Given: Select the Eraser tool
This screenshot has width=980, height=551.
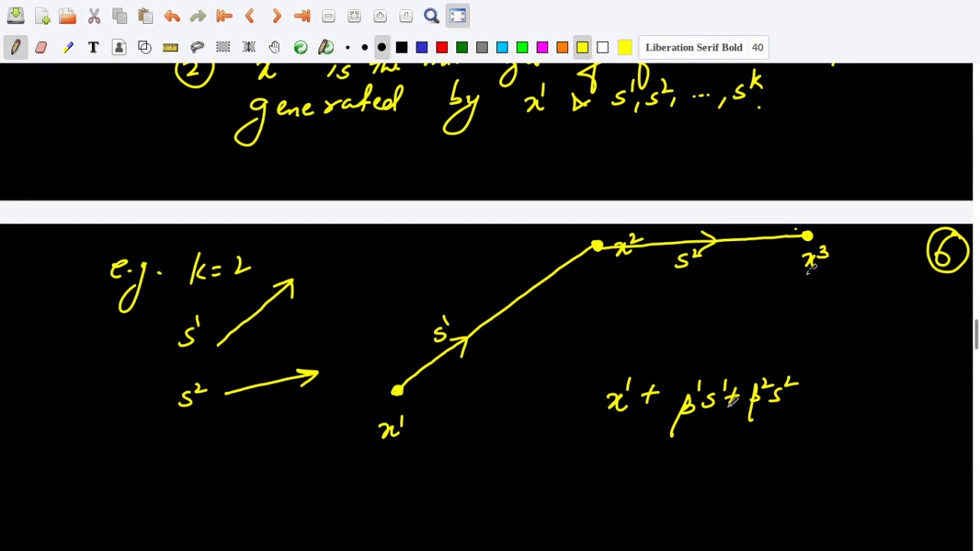Looking at the screenshot, I should pos(41,47).
